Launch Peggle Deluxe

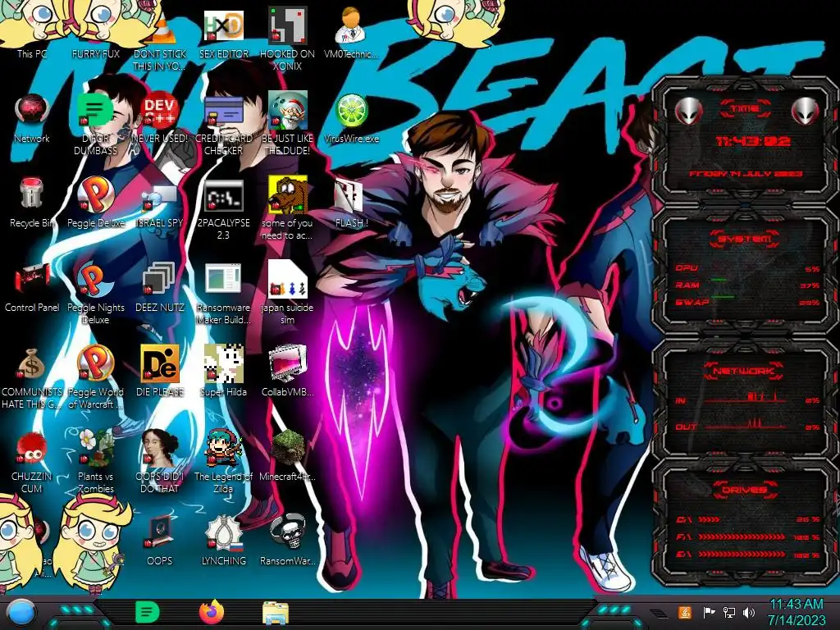[96, 203]
